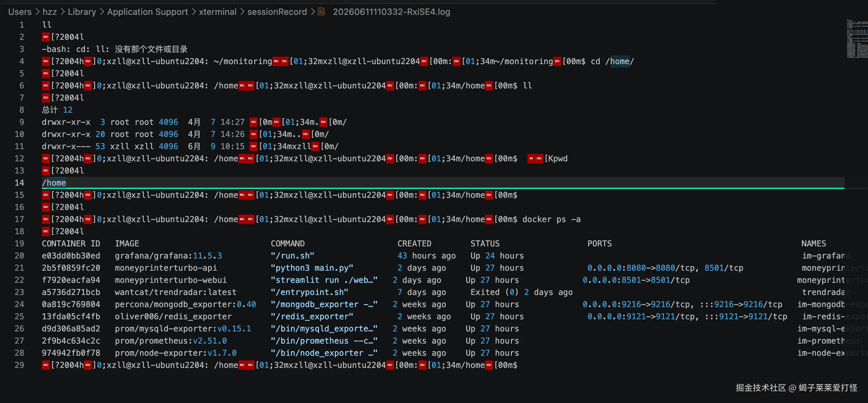Jump to a position using the minimap
The image size is (868, 403).
click(x=857, y=39)
